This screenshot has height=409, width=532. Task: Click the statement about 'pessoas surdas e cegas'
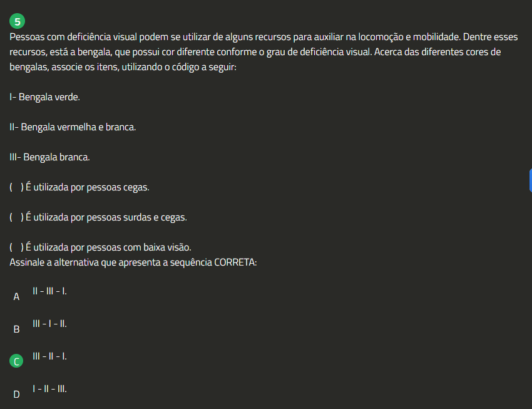(x=98, y=217)
